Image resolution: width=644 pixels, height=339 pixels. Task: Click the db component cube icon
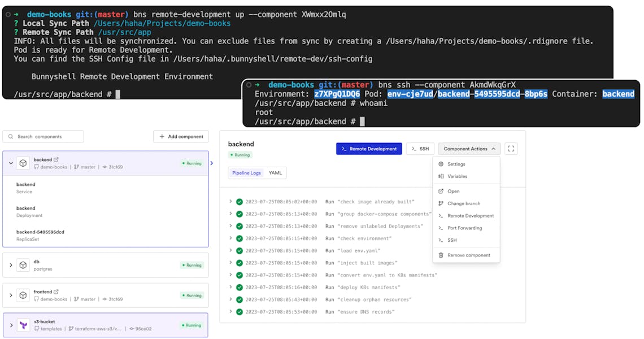coord(23,265)
